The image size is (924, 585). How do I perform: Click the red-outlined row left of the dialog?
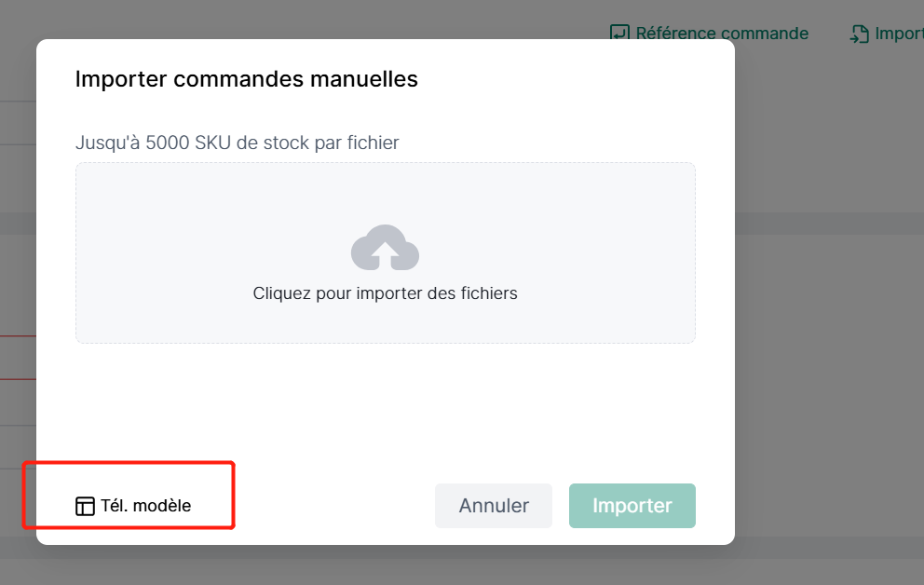point(18,358)
